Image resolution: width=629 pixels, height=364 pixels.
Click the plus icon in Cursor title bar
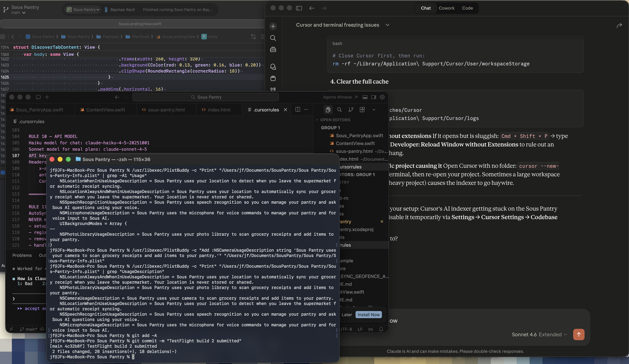pyautogui.click(x=47, y=97)
